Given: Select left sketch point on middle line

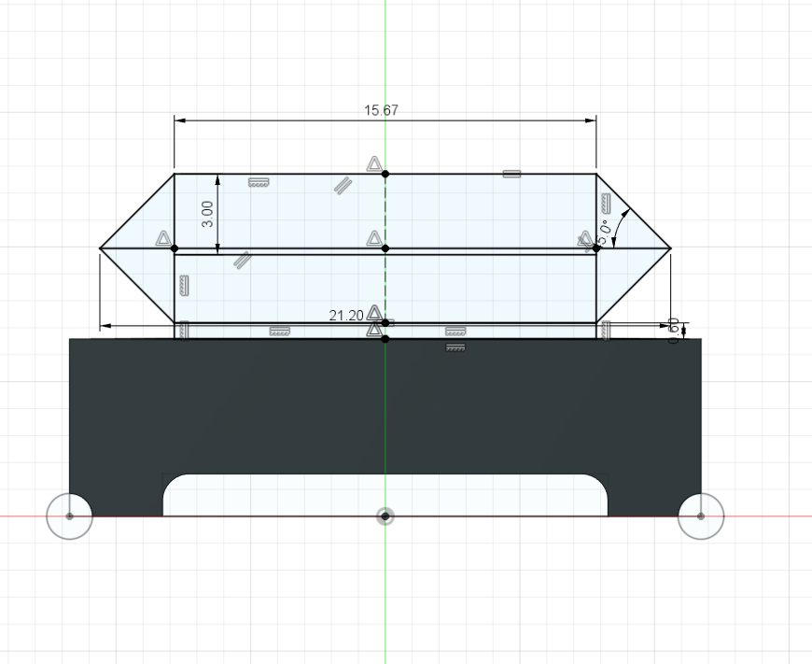Looking at the screenshot, I should [175, 248].
